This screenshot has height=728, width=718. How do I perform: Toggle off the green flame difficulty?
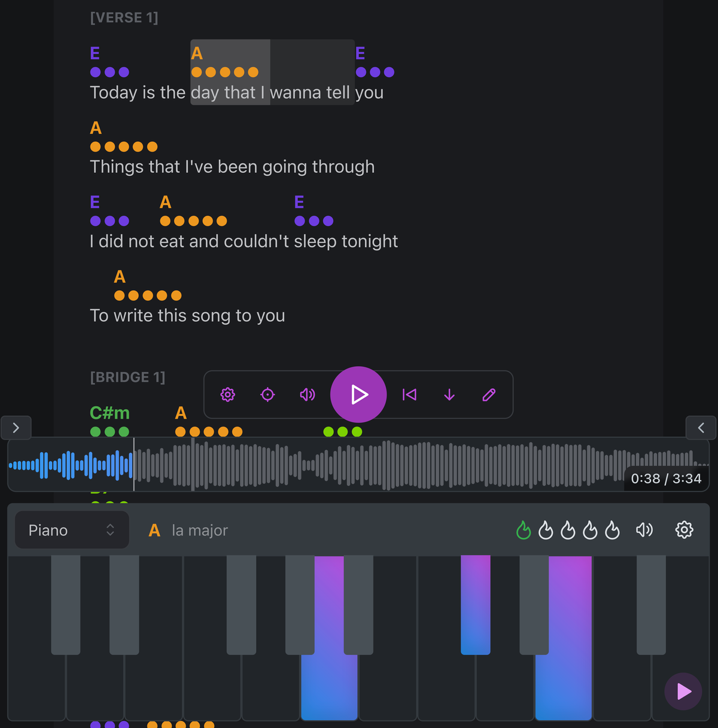[x=524, y=530]
